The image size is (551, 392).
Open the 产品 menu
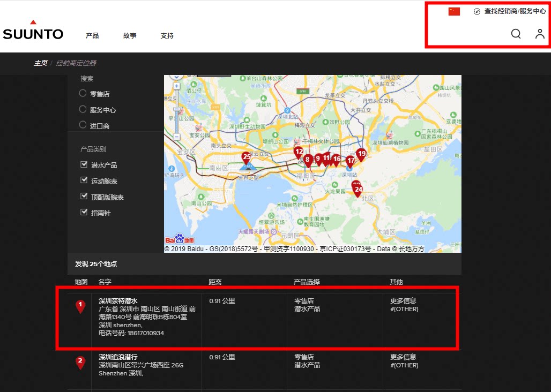click(92, 35)
